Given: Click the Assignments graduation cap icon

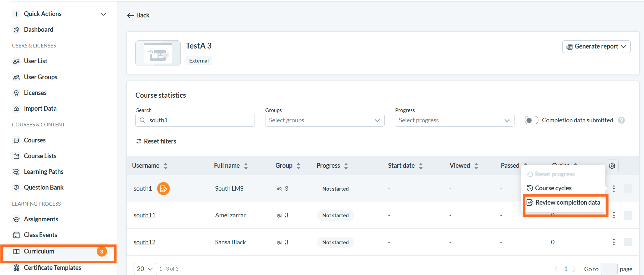Looking at the screenshot, I should pos(16,219).
